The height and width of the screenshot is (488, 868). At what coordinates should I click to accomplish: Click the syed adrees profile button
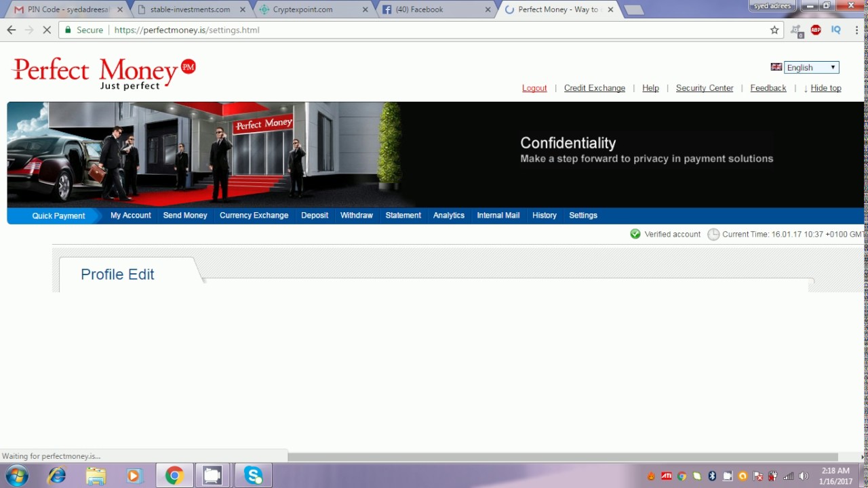point(772,6)
